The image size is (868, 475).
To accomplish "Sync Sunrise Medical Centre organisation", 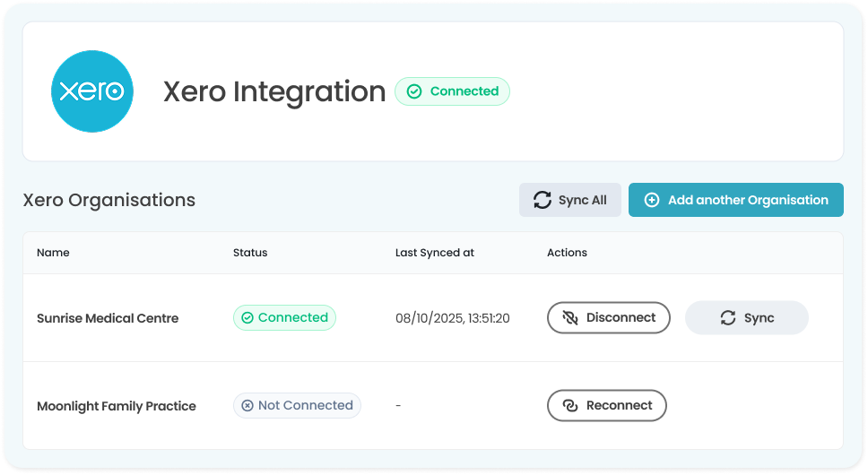I will click(747, 317).
